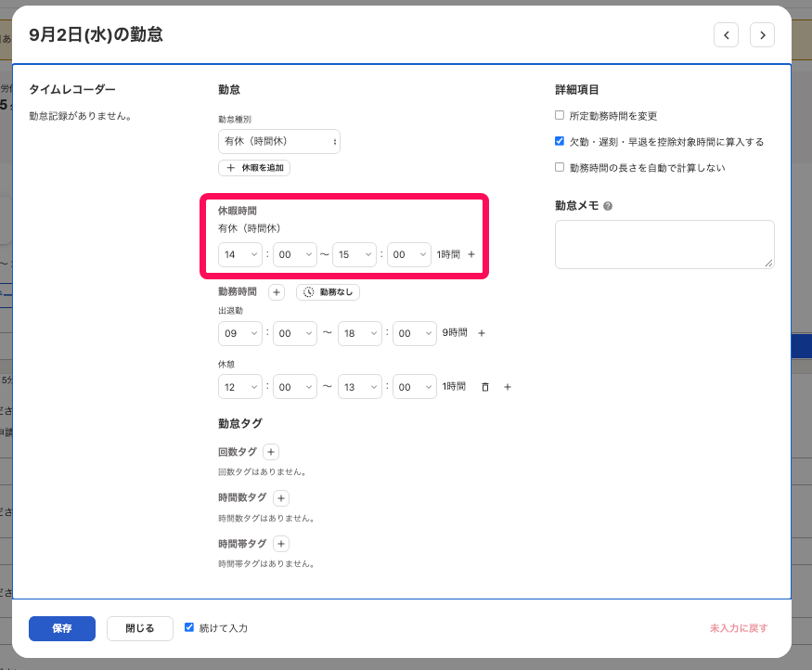Enable 所定勤務時間を変更 checkbox

(x=560, y=115)
